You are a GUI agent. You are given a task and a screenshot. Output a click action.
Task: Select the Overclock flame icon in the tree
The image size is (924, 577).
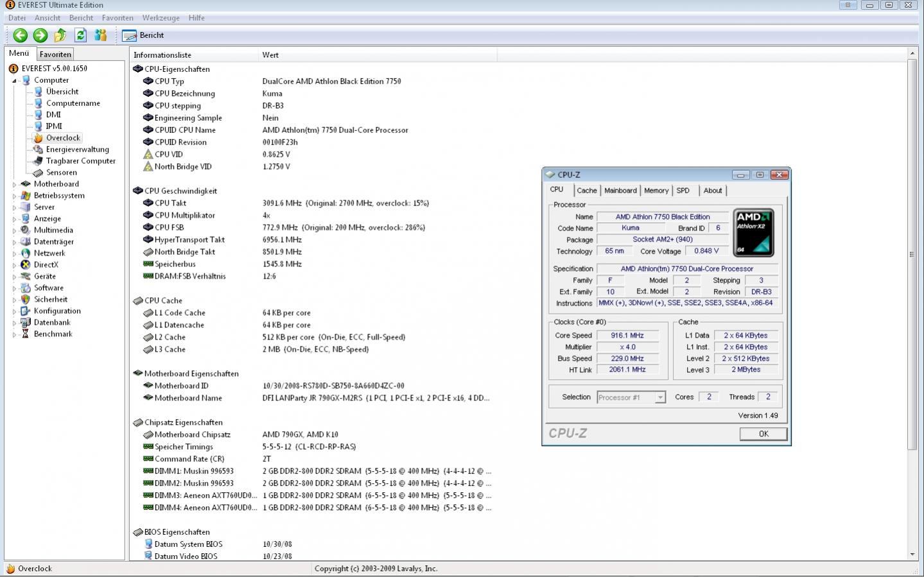point(38,138)
